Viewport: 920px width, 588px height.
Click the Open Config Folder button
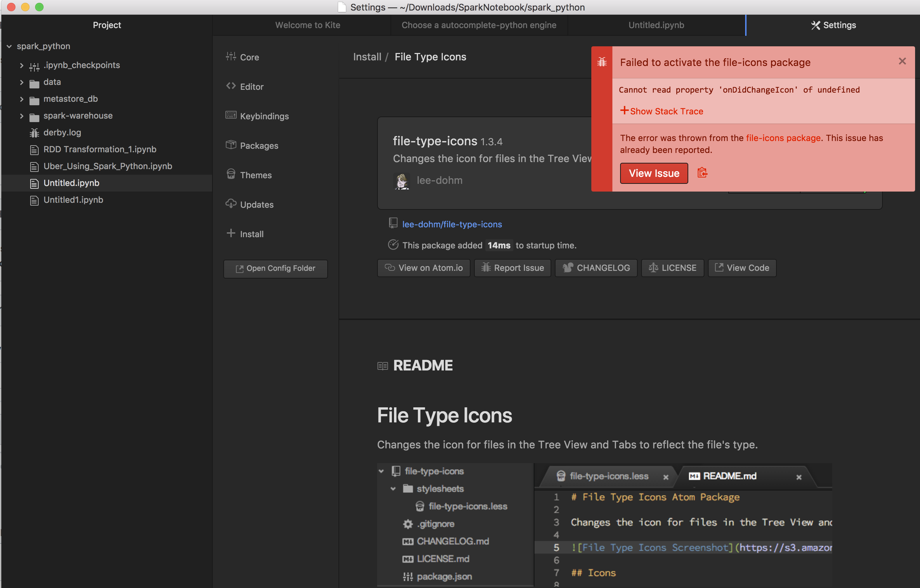[x=275, y=268]
